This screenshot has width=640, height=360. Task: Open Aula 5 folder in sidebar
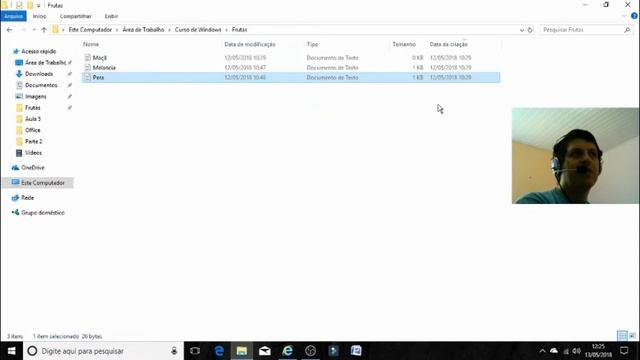click(33, 119)
